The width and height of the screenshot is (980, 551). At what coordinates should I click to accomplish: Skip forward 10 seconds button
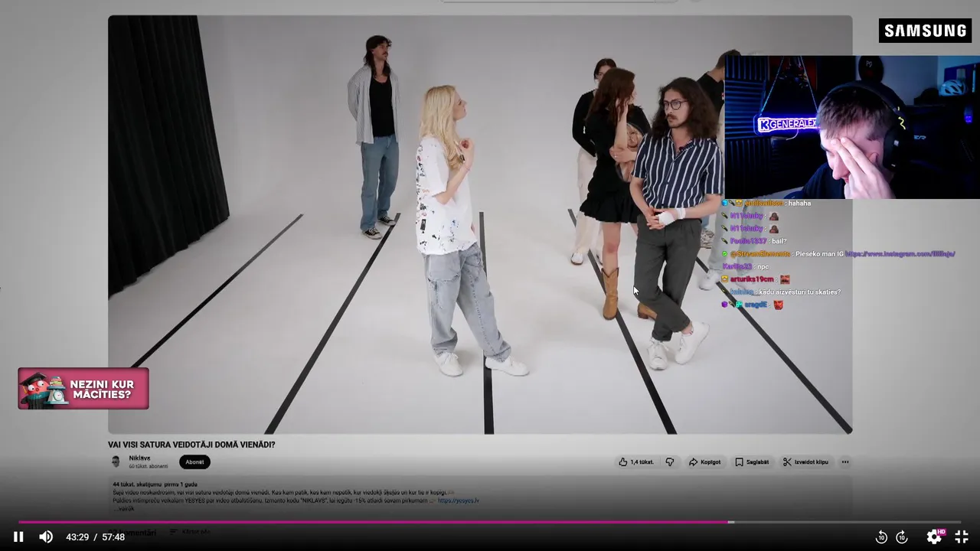pyautogui.click(x=902, y=536)
